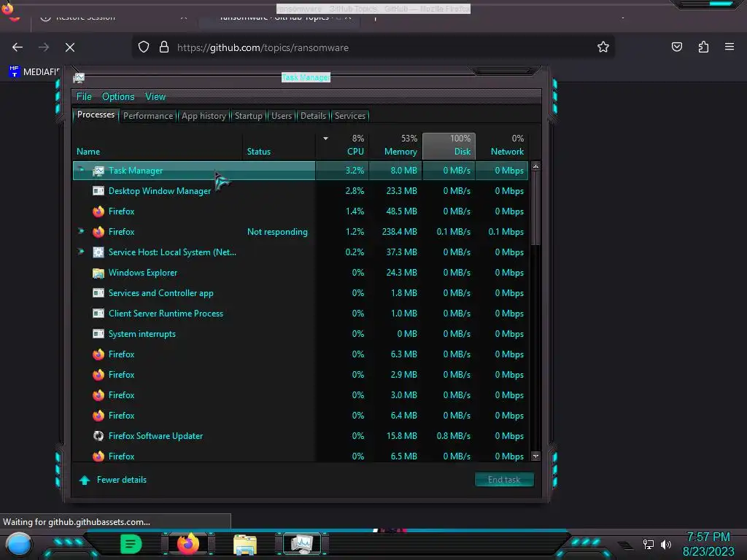747x560 pixels.
Task: Click the Desktop Window Manager icon
Action: point(98,191)
